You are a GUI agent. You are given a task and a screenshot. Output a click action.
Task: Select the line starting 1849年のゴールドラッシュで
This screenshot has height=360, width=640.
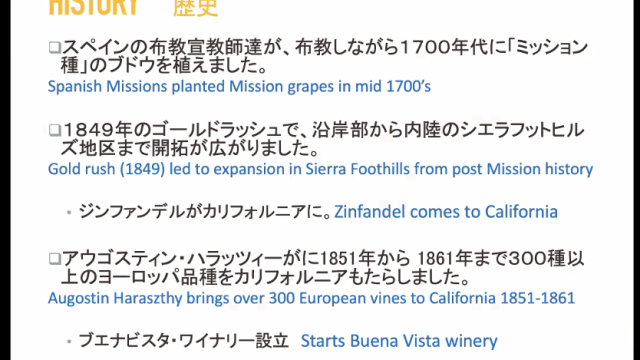324,130
